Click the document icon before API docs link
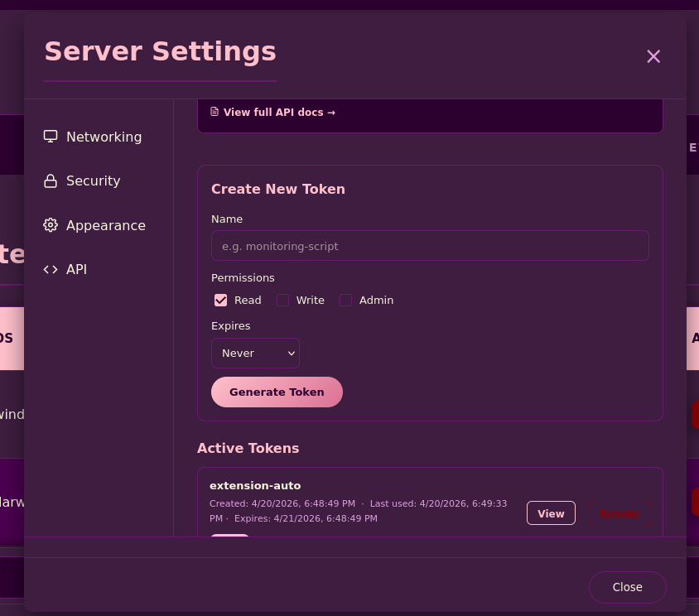 pyautogui.click(x=215, y=112)
